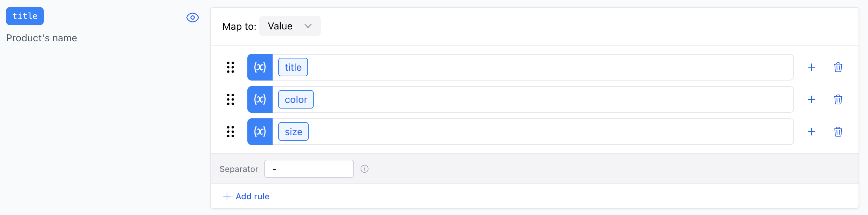868x215 pixels.
Task: Click the blue title attribute badge
Action: (25, 16)
